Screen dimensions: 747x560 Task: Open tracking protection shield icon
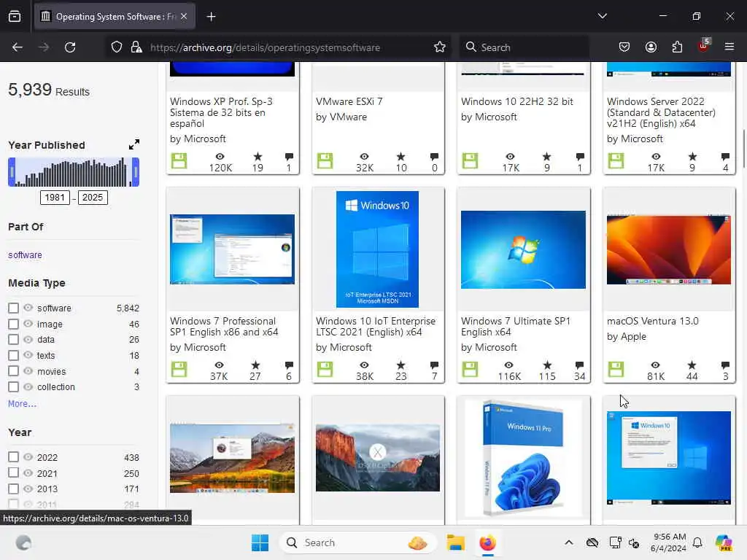[117, 47]
